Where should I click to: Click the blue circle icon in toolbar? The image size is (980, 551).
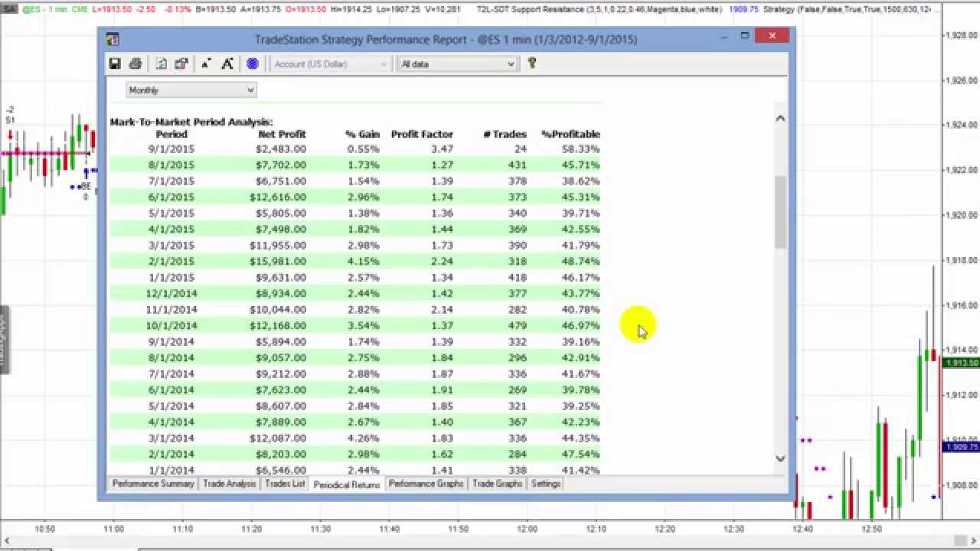252,64
